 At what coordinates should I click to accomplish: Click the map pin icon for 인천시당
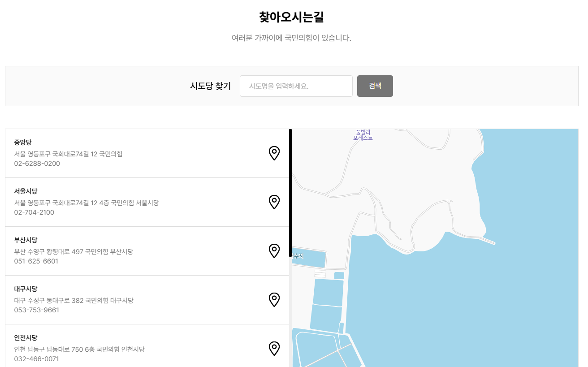click(274, 348)
